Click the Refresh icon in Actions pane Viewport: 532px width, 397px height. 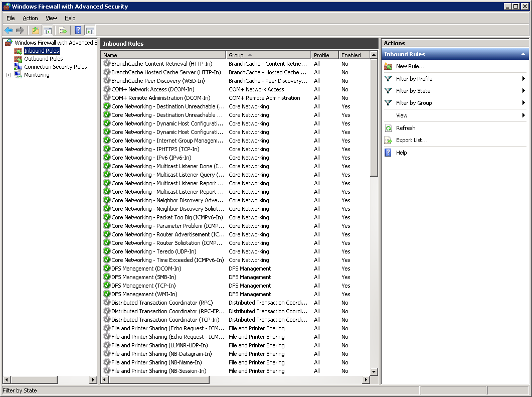click(388, 128)
